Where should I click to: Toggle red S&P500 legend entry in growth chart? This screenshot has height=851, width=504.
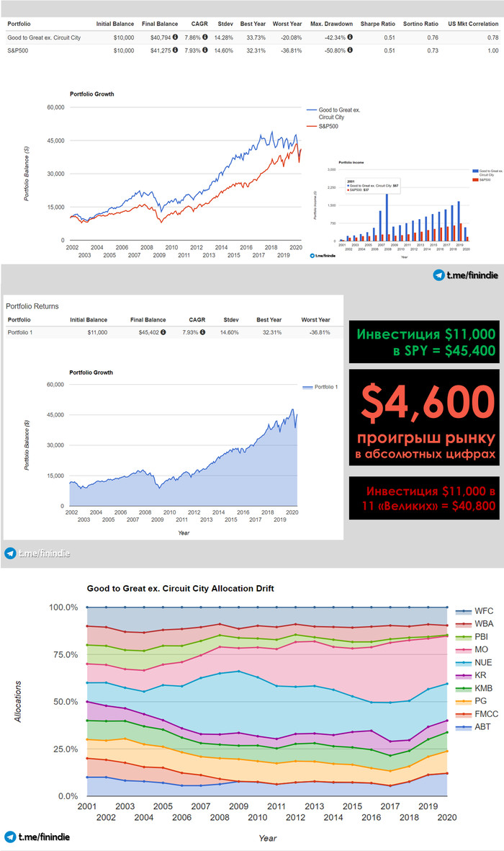tap(323, 126)
